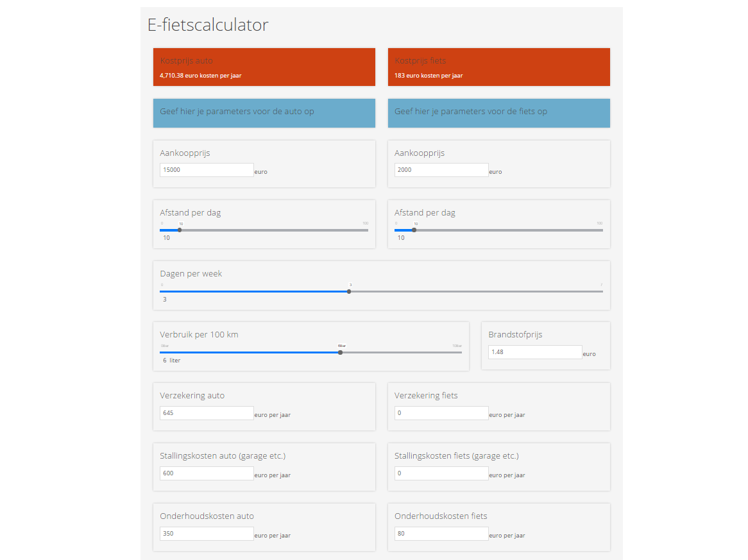The width and height of the screenshot is (748, 560).
Task: Click the Verbruik per 100 km label
Action: (x=199, y=334)
